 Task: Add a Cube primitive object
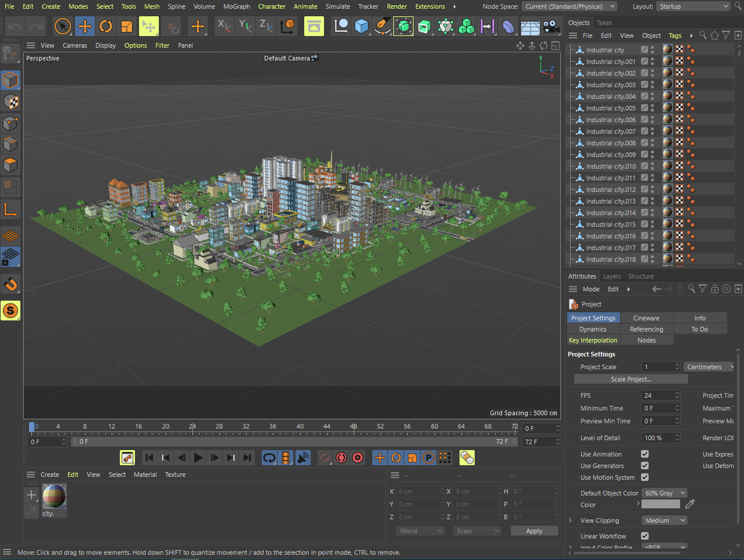click(x=362, y=26)
